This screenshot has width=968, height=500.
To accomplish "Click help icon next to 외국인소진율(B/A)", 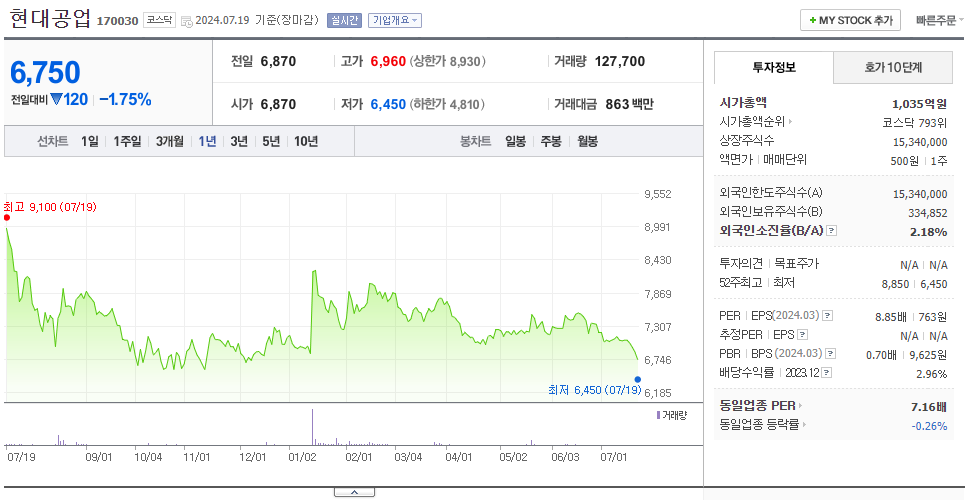I will click(832, 231).
